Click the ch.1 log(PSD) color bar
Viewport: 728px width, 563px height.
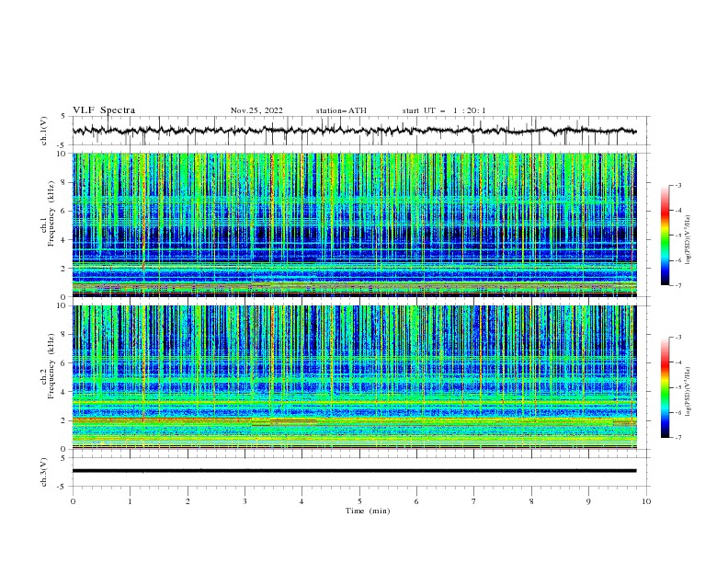665,236
